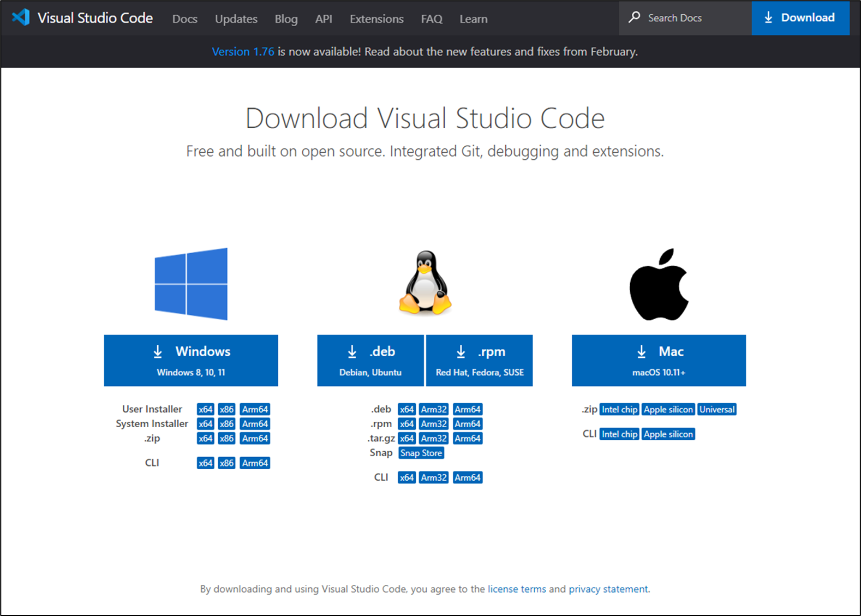Select Windows CLI x64
Viewport: 861px width, 616px height.
(x=206, y=463)
